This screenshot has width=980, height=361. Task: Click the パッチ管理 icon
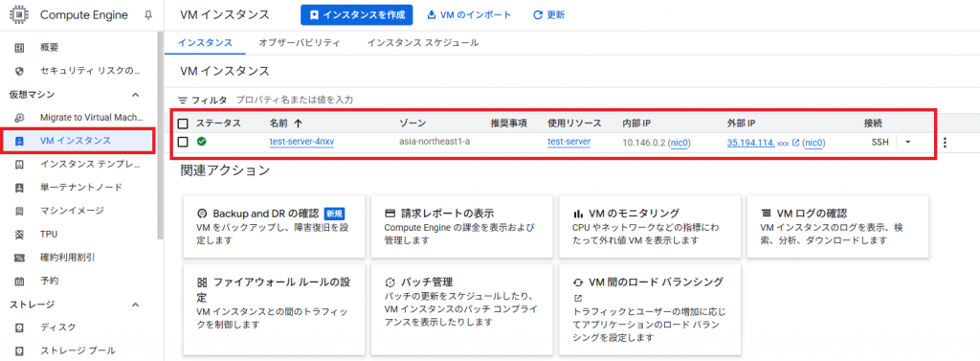pos(390,282)
